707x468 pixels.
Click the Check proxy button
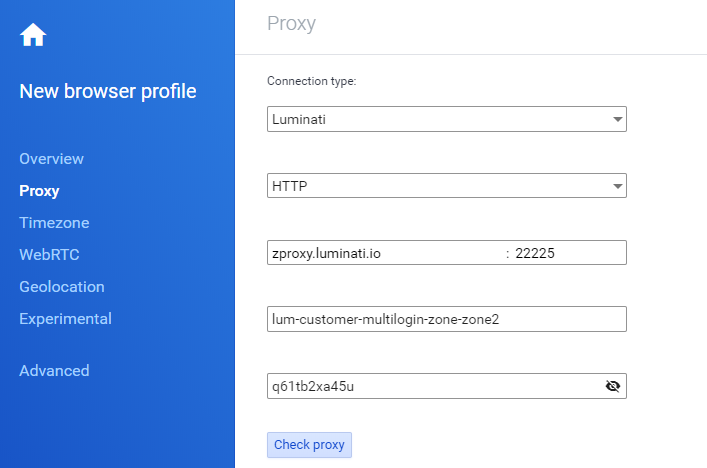309,445
